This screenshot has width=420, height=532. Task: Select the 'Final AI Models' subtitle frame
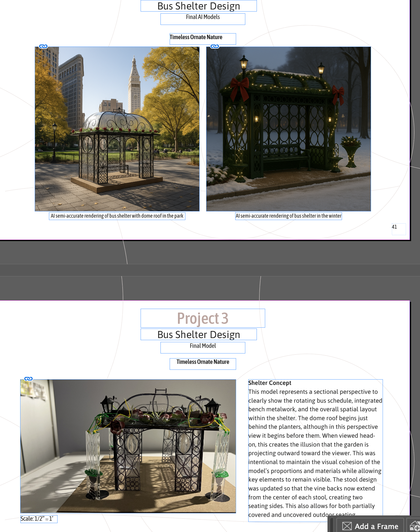click(x=203, y=19)
